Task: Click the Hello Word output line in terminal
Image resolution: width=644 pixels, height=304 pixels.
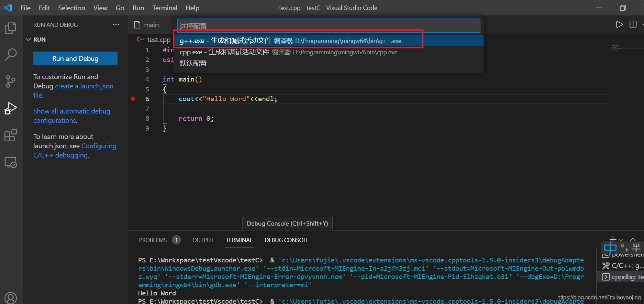Action: [x=157, y=293]
